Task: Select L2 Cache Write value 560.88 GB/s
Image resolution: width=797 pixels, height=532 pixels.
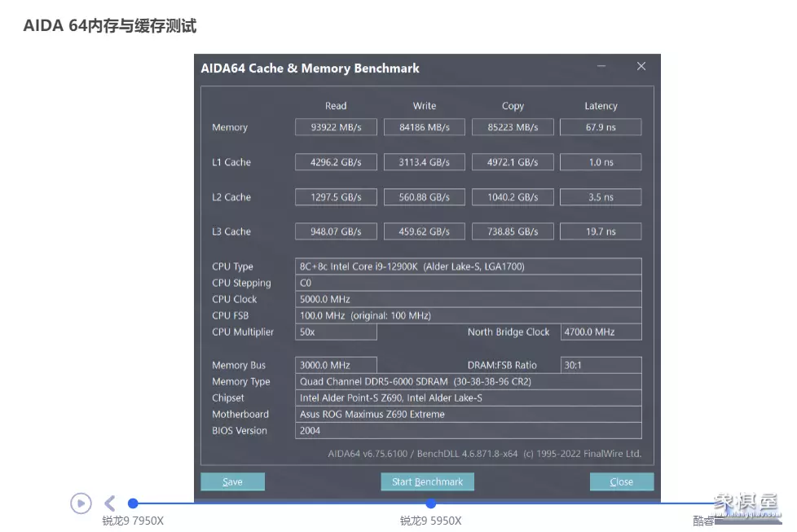Action: pyautogui.click(x=425, y=197)
